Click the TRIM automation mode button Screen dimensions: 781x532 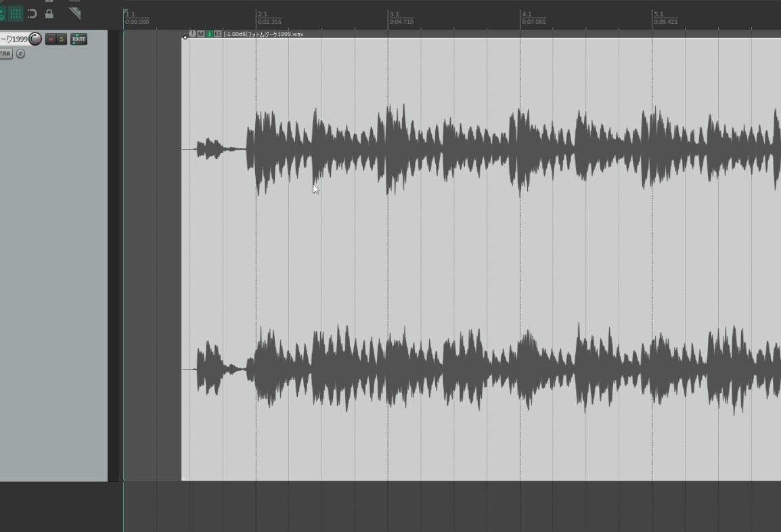tap(5, 53)
